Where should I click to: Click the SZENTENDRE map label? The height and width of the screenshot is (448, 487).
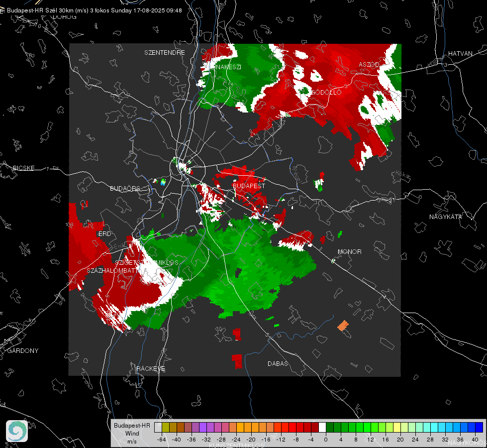pyautogui.click(x=165, y=53)
